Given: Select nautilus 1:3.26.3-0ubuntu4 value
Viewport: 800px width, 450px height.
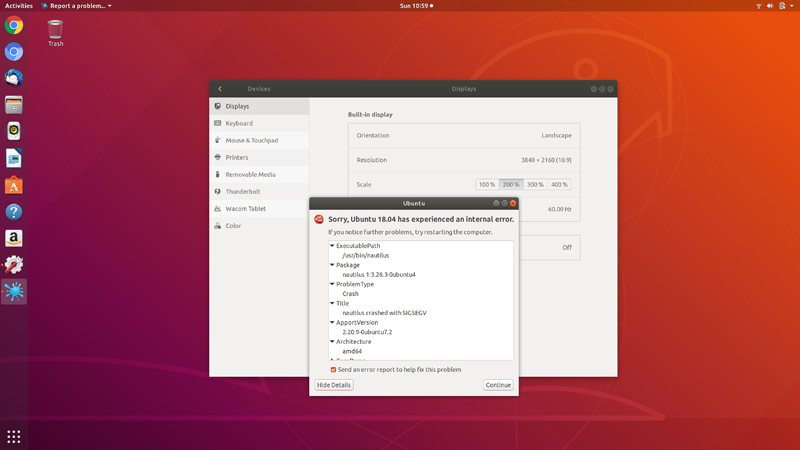Looking at the screenshot, I should click(379, 274).
